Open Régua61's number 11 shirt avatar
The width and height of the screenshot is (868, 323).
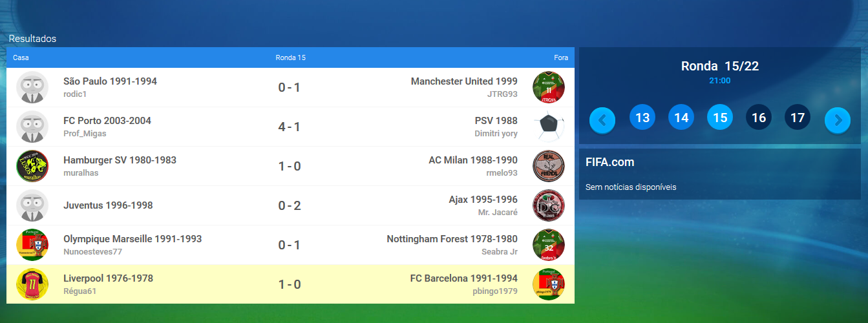pyautogui.click(x=32, y=284)
